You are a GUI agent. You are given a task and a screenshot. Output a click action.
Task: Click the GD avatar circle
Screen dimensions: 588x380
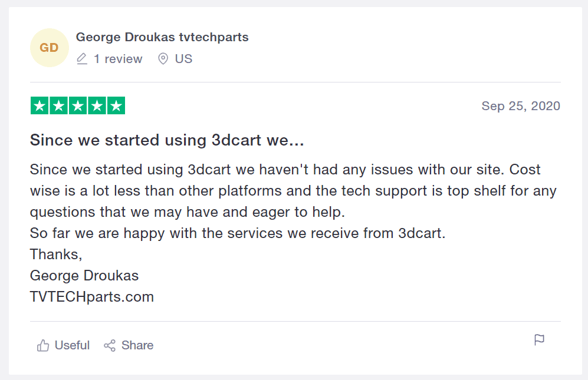49,48
